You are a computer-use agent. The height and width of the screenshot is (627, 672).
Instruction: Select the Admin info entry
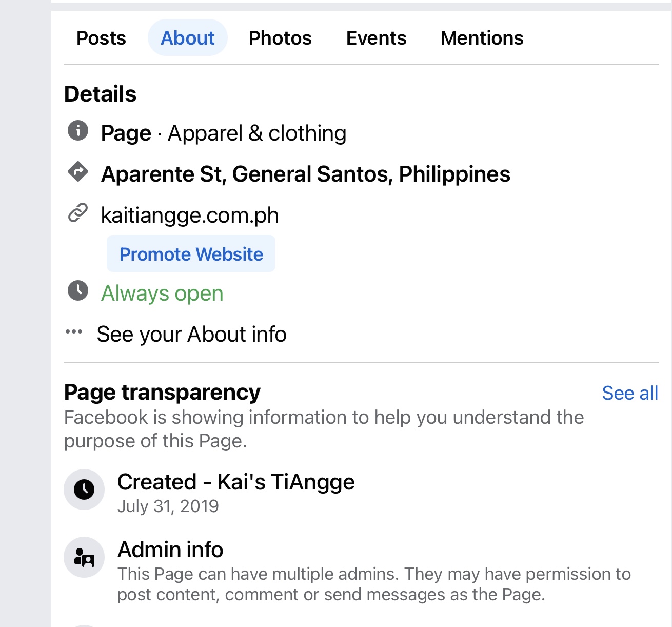170,550
